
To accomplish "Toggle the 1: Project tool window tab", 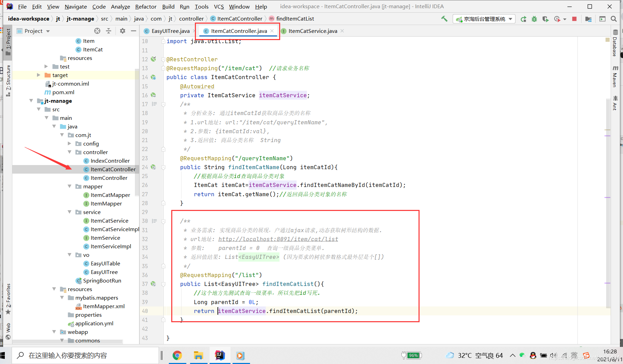I will tap(8, 42).
